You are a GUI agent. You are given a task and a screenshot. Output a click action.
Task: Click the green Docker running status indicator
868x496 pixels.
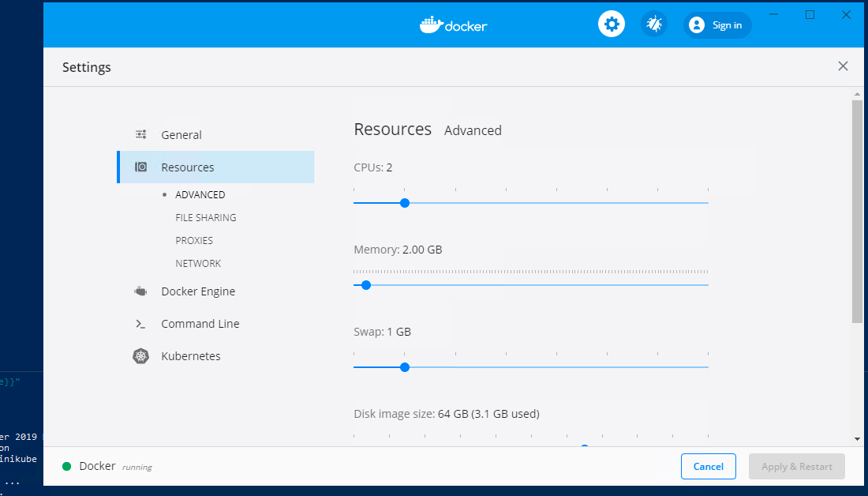66,466
